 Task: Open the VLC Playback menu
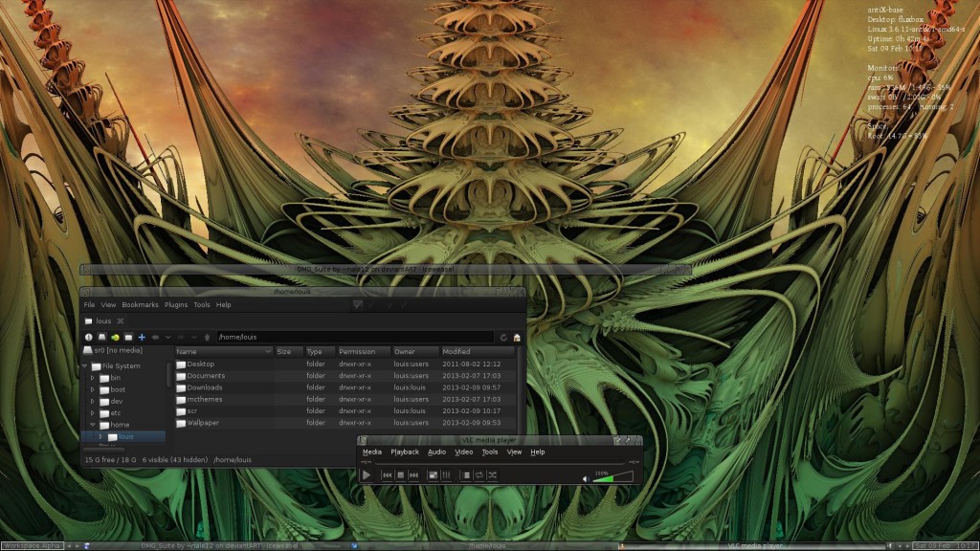pos(404,452)
